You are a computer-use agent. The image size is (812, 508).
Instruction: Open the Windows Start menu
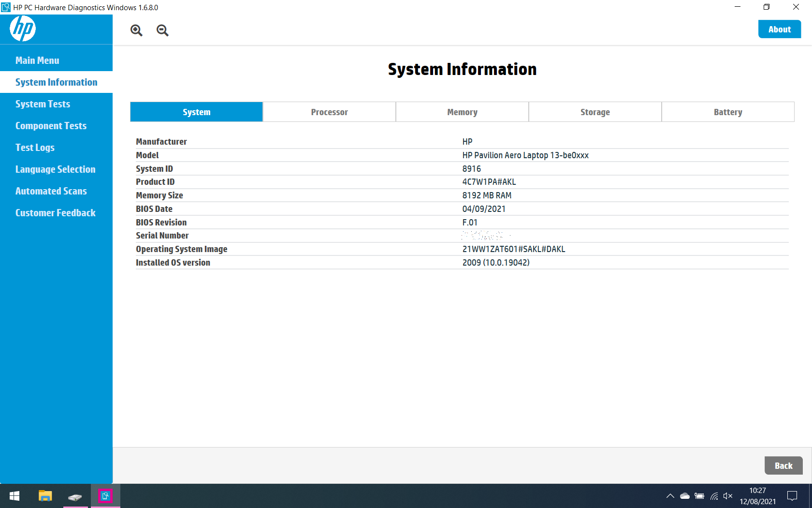14,496
